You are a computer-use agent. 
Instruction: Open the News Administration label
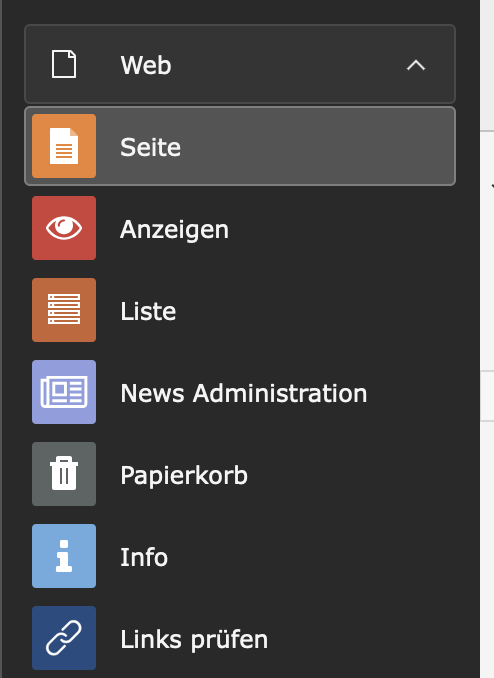tap(244, 393)
